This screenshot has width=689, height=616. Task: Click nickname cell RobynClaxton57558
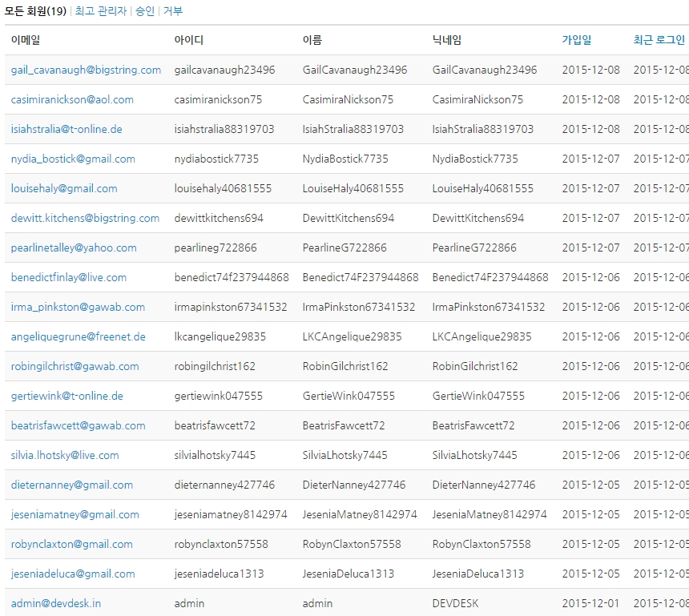pyautogui.click(x=481, y=545)
